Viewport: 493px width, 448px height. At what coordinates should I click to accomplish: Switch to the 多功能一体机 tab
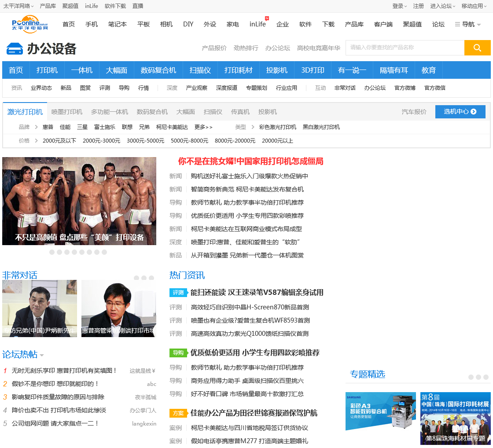point(110,112)
